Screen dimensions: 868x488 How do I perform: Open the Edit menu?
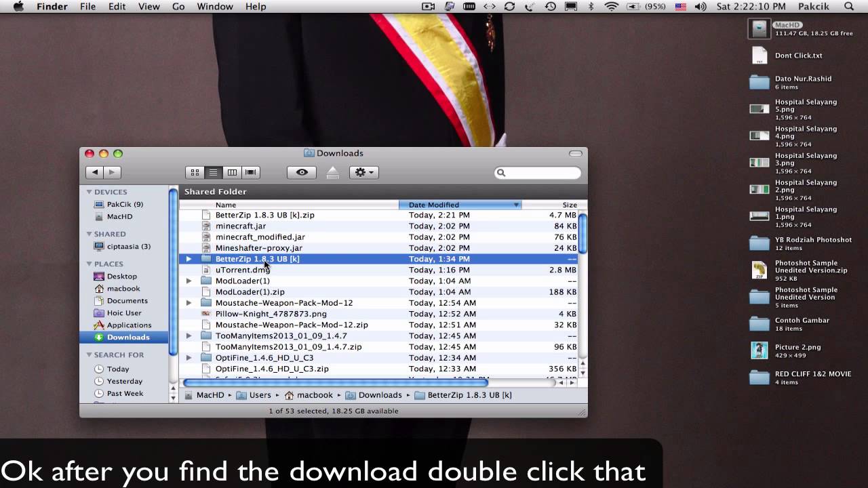click(117, 7)
